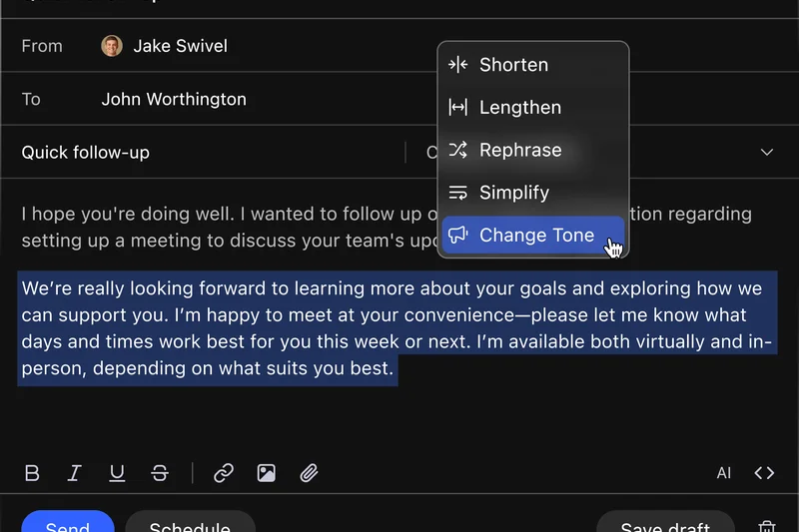Viewport: 799px width, 532px height.
Task: Delete draft with trash icon
Action: point(767,526)
